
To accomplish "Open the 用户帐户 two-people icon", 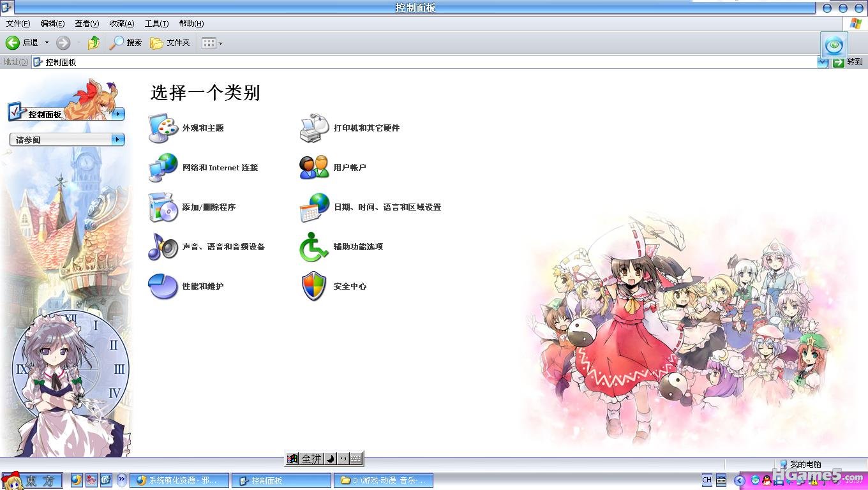I will click(x=315, y=168).
